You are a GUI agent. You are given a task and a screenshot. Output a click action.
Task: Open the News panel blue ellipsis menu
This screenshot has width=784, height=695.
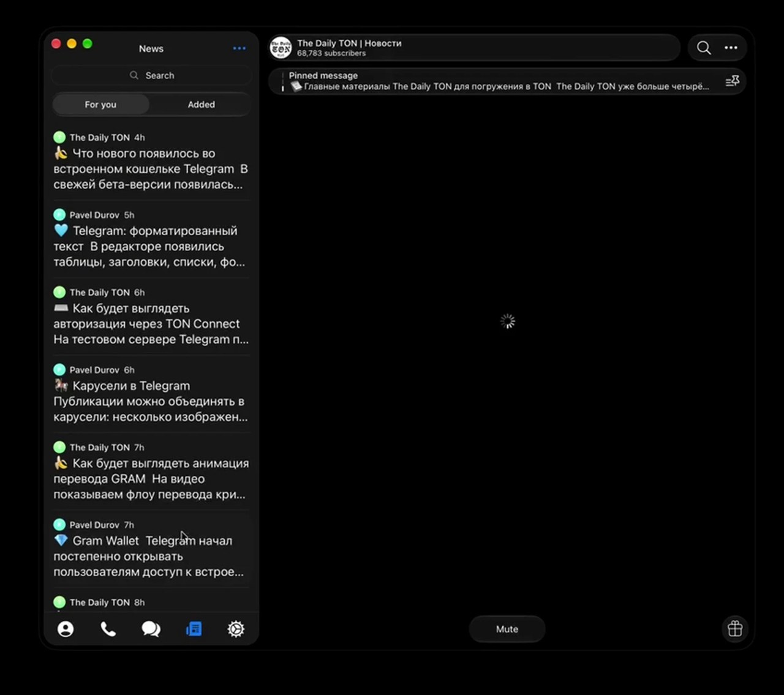point(239,48)
